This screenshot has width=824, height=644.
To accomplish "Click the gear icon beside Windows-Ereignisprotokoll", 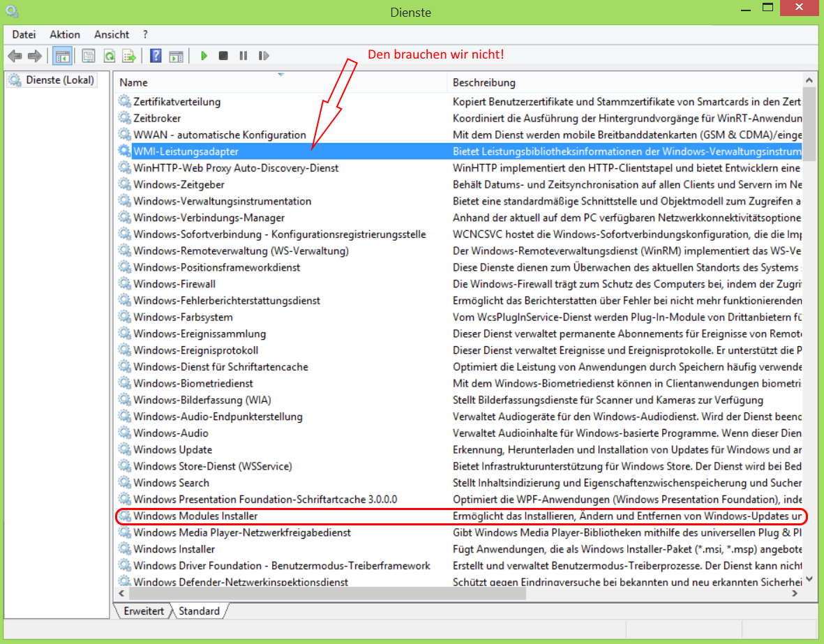I will (x=124, y=350).
